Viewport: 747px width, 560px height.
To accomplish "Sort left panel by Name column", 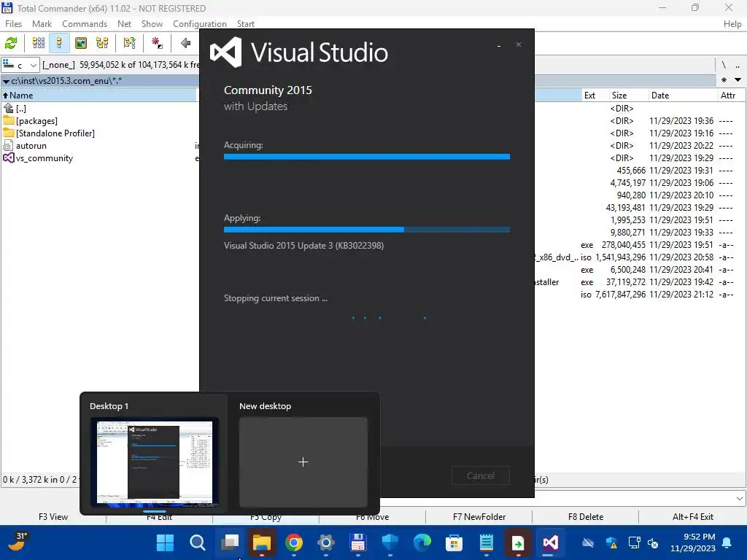I will [99, 96].
